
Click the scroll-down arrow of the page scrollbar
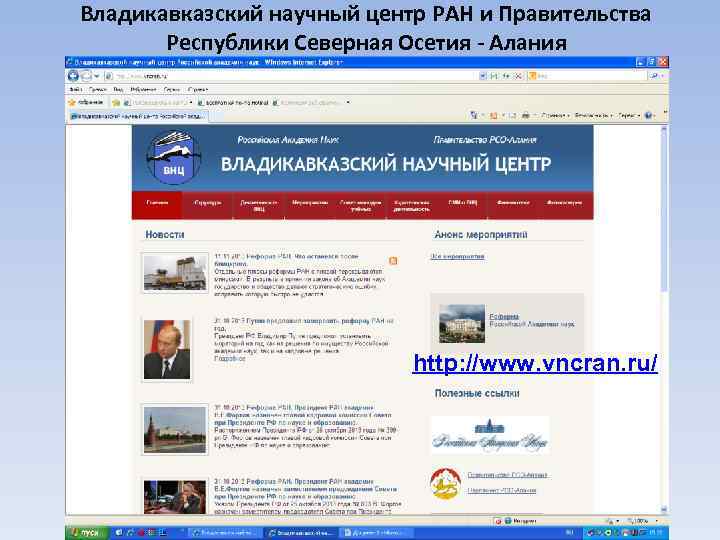pyautogui.click(x=664, y=509)
